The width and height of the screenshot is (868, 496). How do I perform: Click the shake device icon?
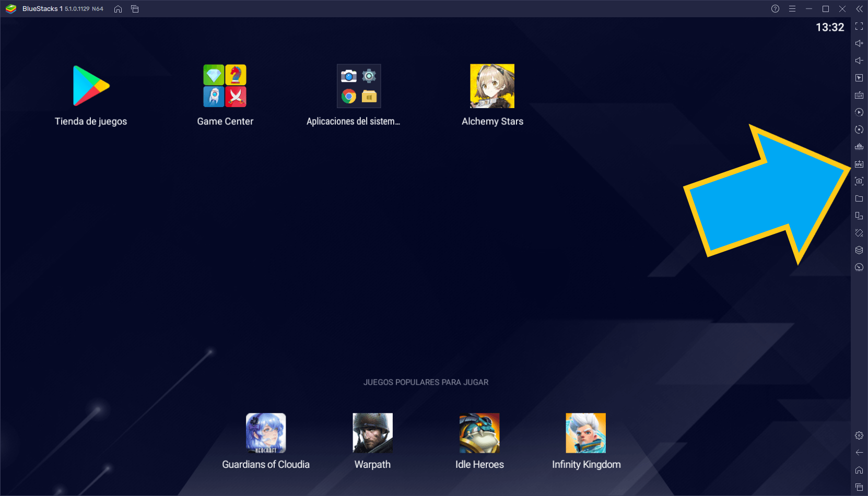(x=859, y=233)
